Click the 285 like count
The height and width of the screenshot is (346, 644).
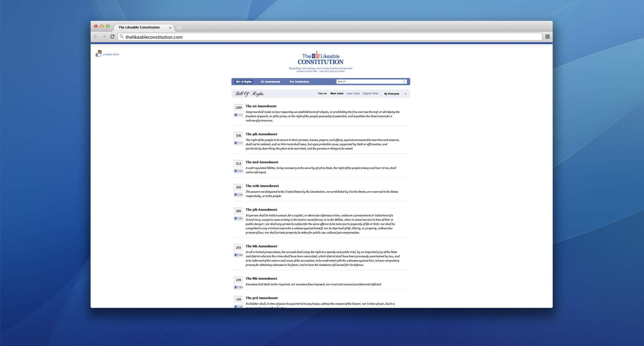pos(239,211)
